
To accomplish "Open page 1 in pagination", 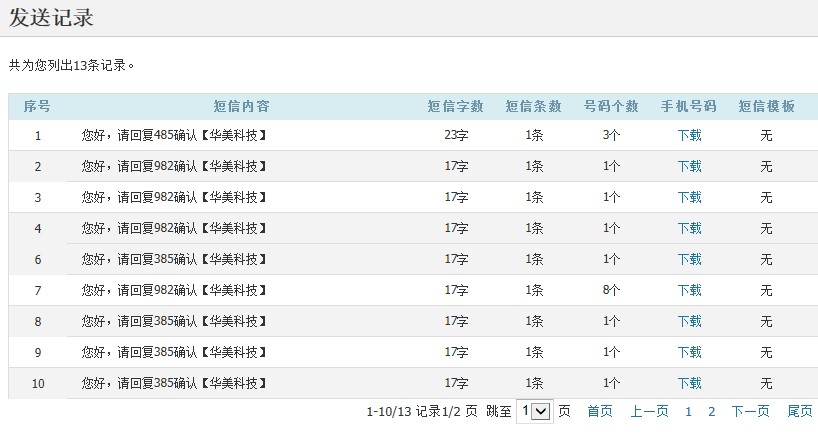I will click(688, 411).
